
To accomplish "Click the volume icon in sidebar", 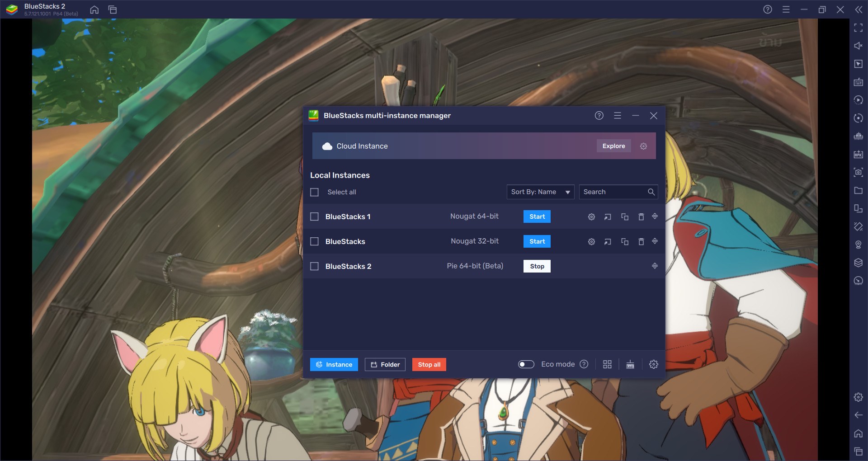I will pyautogui.click(x=859, y=46).
